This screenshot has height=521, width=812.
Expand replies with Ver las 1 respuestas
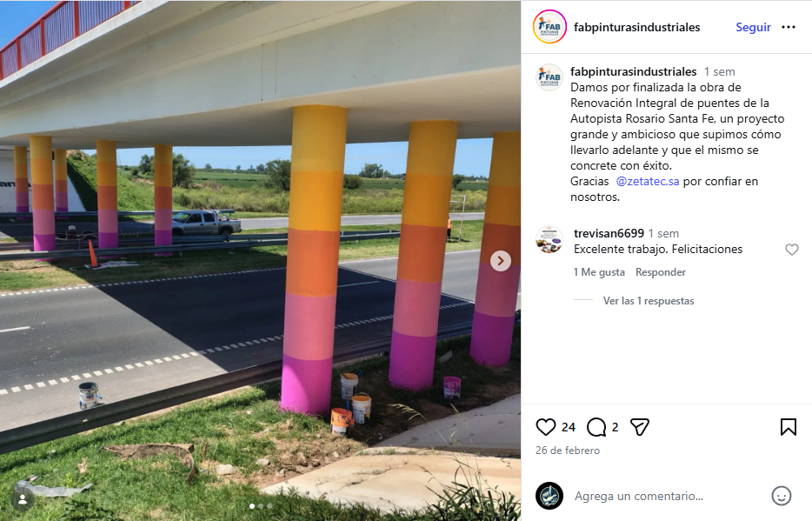(649, 301)
